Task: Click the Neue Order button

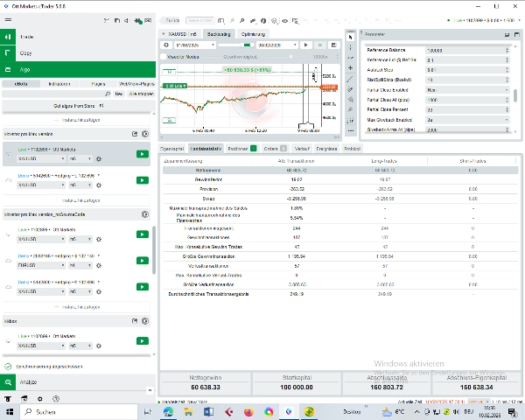Action: coord(199,21)
